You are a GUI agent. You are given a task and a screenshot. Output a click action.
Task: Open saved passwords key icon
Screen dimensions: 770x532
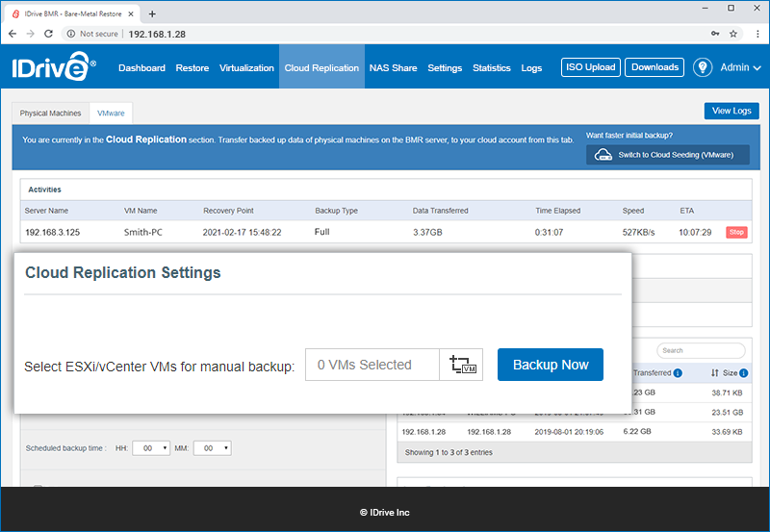[715, 34]
